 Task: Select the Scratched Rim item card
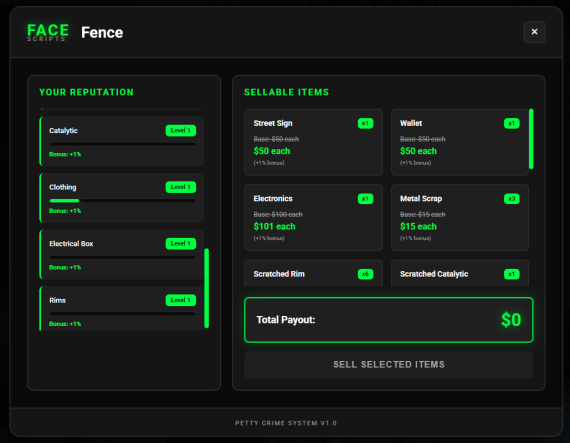tap(313, 273)
